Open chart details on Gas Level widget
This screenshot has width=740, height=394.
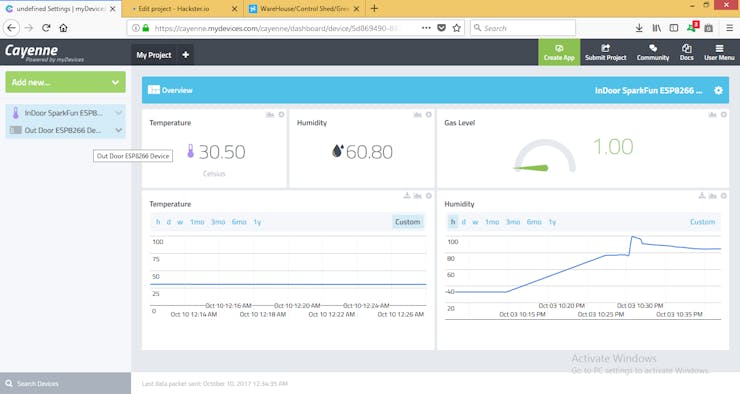(712, 115)
